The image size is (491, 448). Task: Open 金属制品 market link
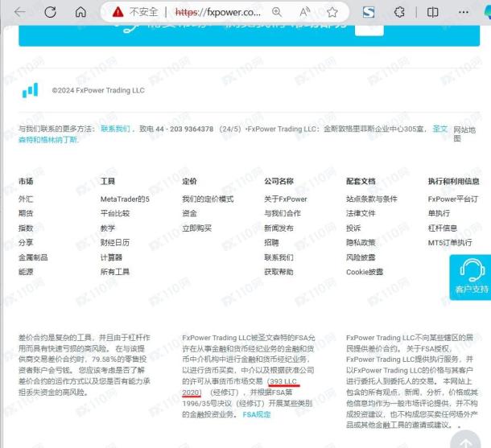click(33, 257)
